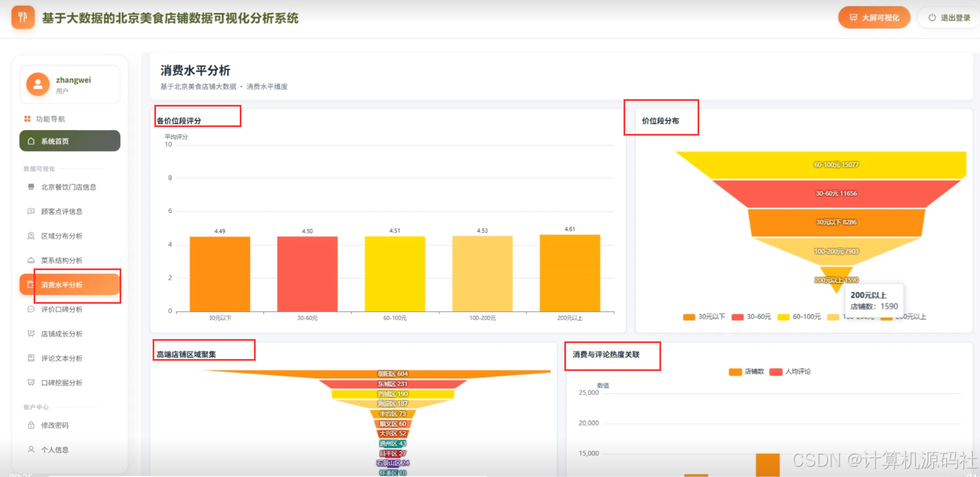The width and height of the screenshot is (980, 477).
Task: Click the 功能导航 grid icon
Action: tap(27, 119)
